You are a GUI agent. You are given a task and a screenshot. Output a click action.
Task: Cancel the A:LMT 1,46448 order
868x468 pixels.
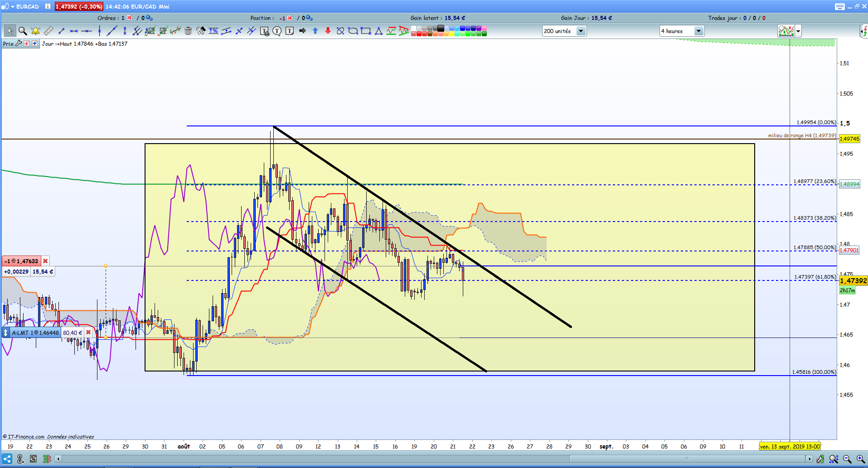tap(88, 333)
